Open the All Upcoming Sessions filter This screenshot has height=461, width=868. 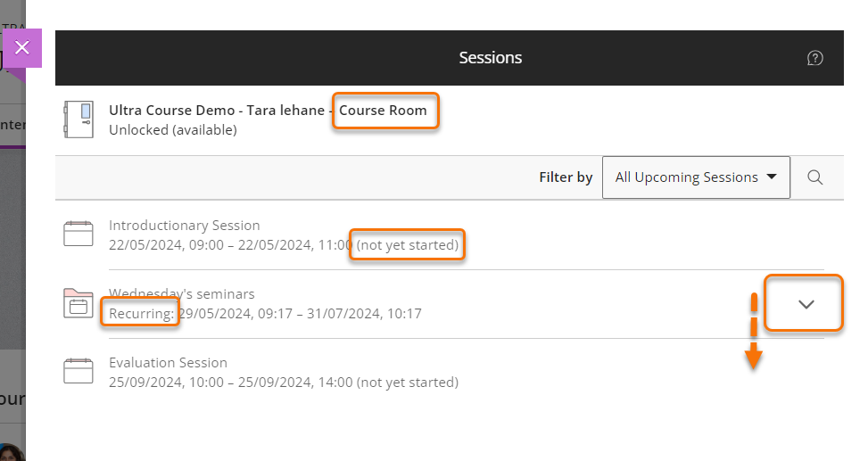click(x=696, y=177)
